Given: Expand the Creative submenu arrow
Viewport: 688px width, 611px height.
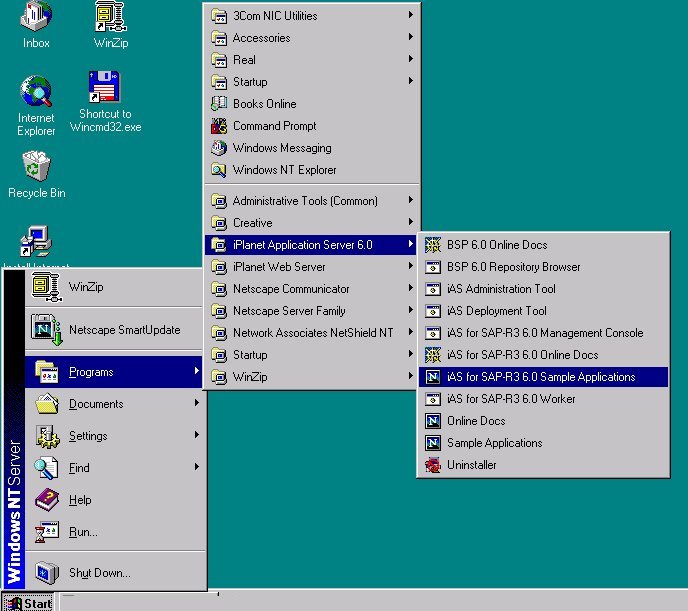Looking at the screenshot, I should click(411, 222).
